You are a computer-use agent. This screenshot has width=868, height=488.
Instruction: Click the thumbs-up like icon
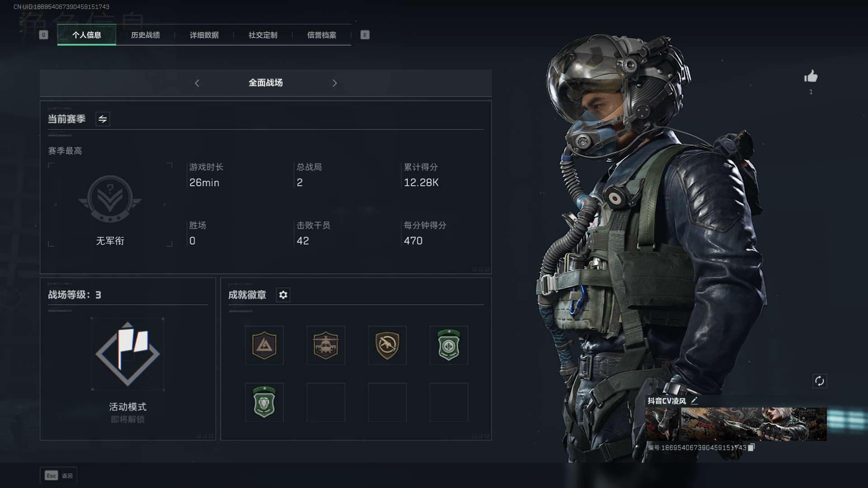[811, 76]
